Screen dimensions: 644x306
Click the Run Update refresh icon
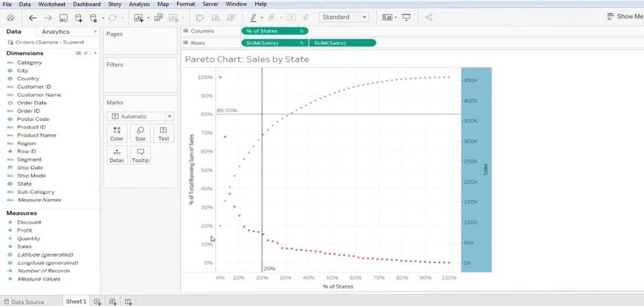tap(112, 17)
